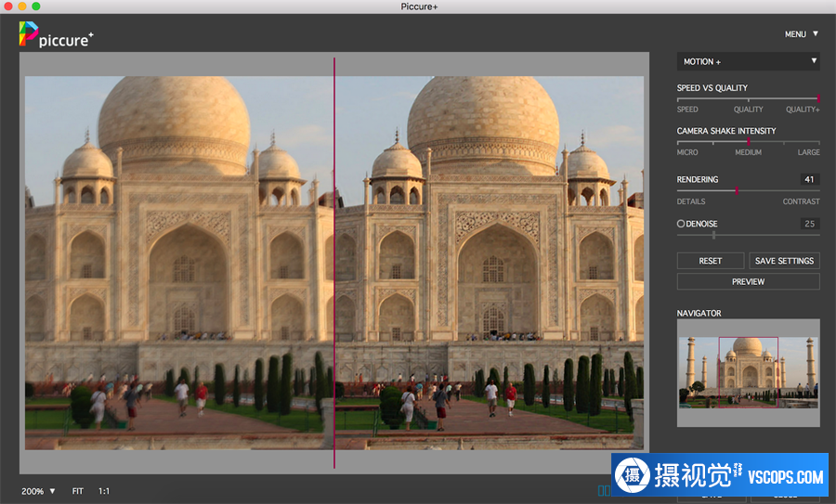Expand the MOTION + mode dropdown
Image resolution: width=836 pixels, height=504 pixels.
[748, 61]
